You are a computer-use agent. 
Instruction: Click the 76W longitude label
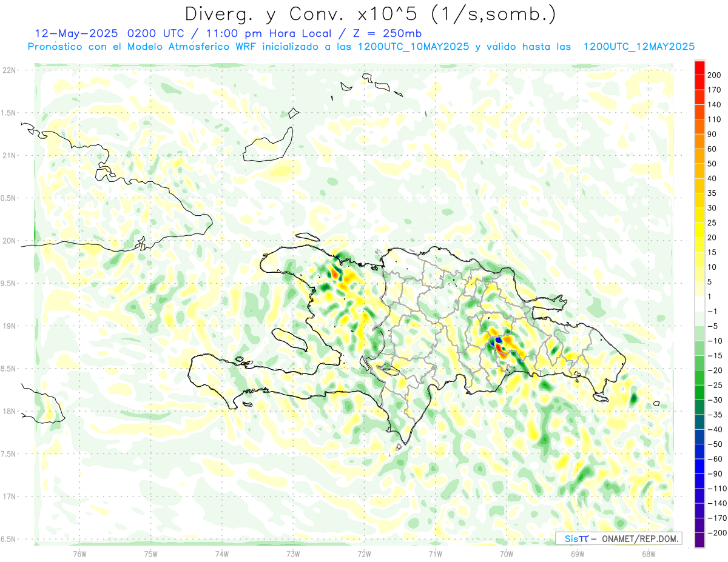pos(80,554)
